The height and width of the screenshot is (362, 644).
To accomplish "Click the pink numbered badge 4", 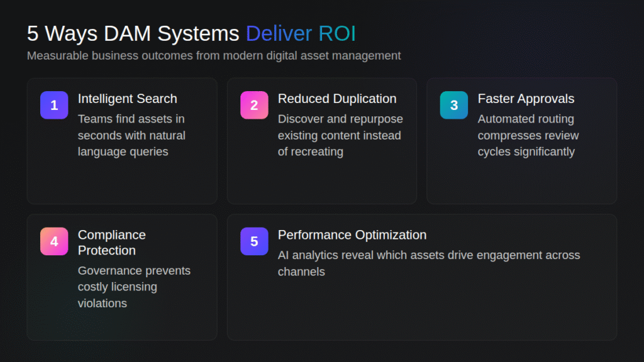I will pyautogui.click(x=54, y=241).
